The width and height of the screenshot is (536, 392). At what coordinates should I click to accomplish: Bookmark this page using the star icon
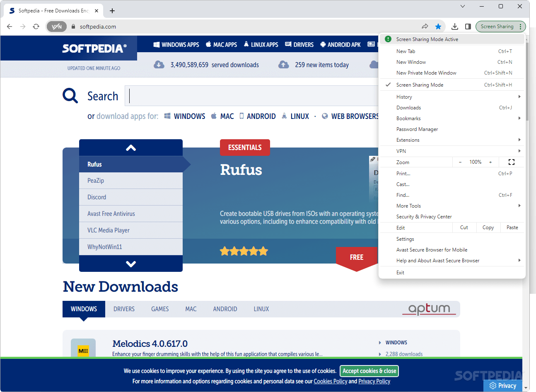[x=438, y=26]
